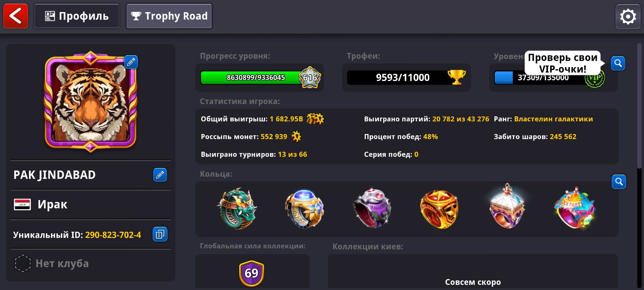Open the collection power 69 shield badge
Image resolution: width=644 pixels, height=290 pixels.
point(251,273)
